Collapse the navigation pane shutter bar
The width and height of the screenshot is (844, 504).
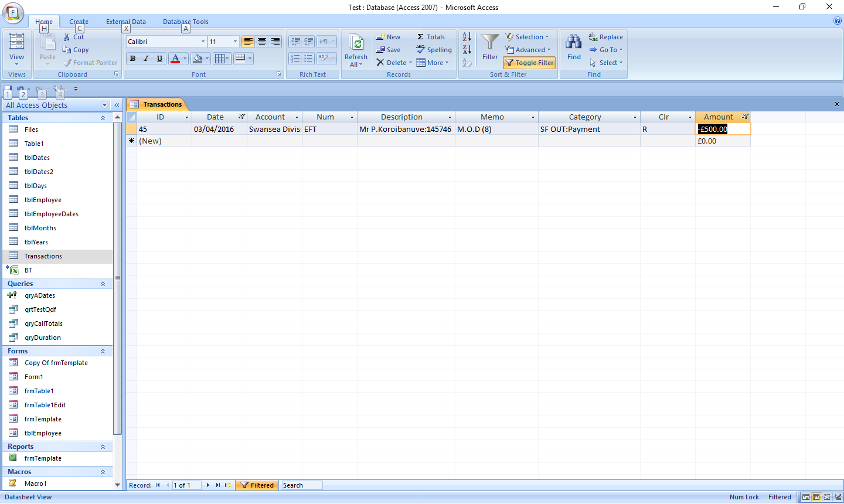click(x=117, y=105)
